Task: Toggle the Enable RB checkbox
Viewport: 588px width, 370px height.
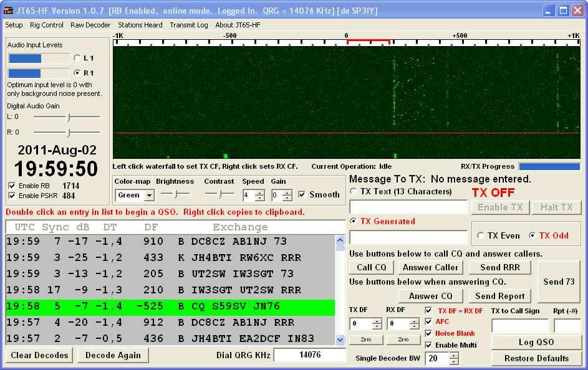Action: [12, 186]
